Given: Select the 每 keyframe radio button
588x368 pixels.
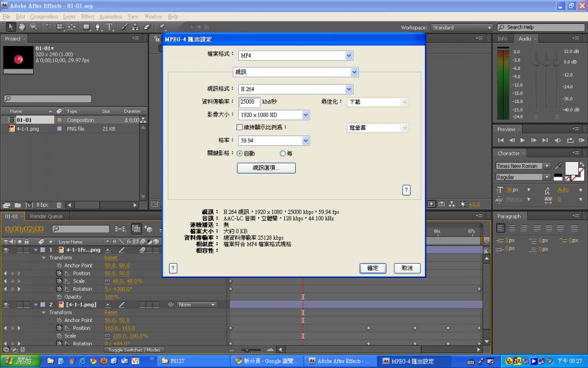Looking at the screenshot, I should 282,153.
